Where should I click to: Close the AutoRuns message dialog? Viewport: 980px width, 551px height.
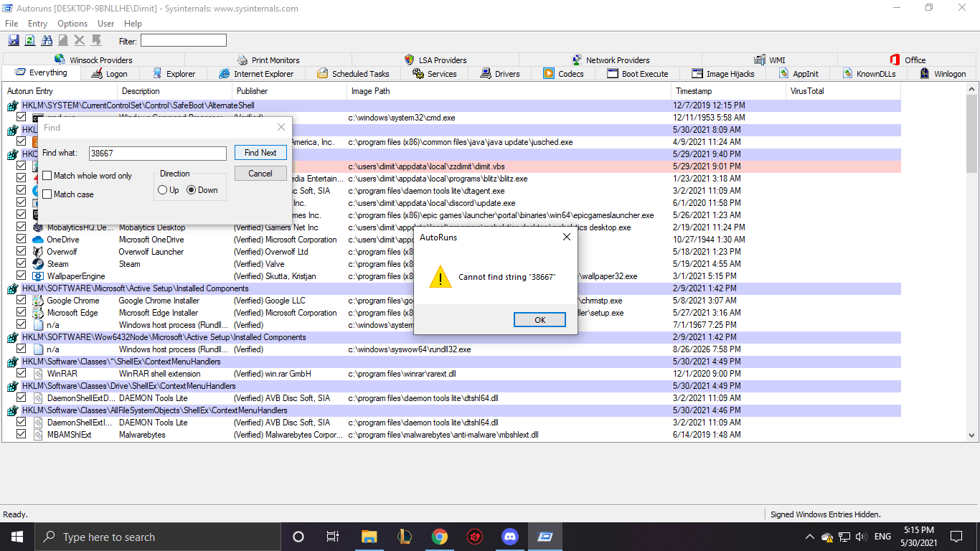point(566,237)
